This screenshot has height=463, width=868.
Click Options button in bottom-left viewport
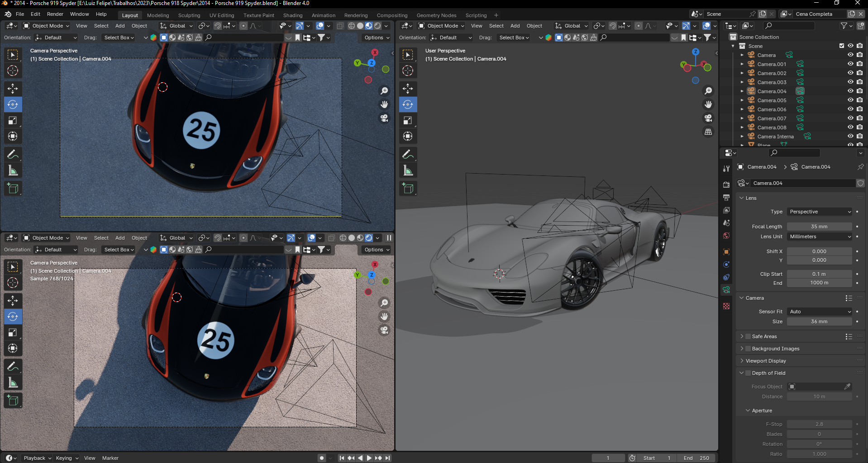(377, 250)
